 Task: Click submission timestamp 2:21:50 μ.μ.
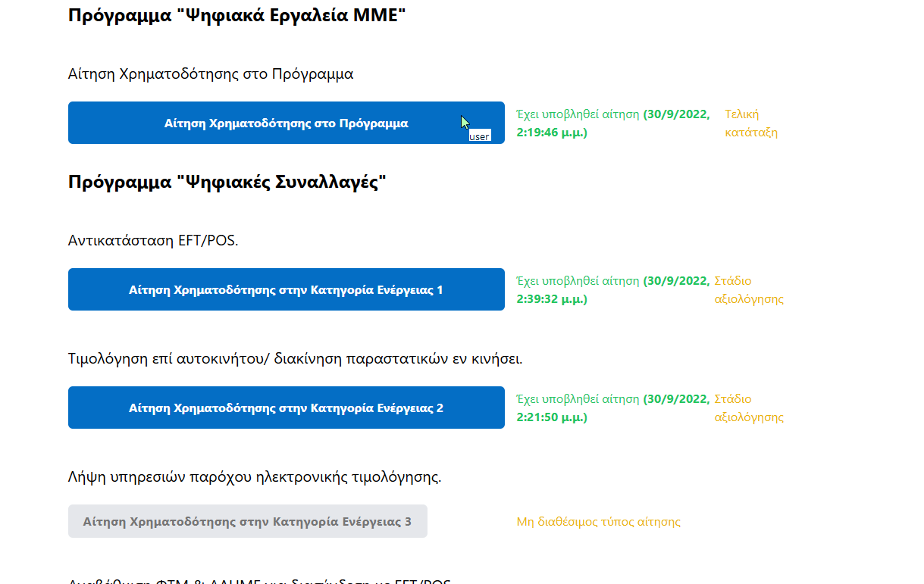point(552,417)
